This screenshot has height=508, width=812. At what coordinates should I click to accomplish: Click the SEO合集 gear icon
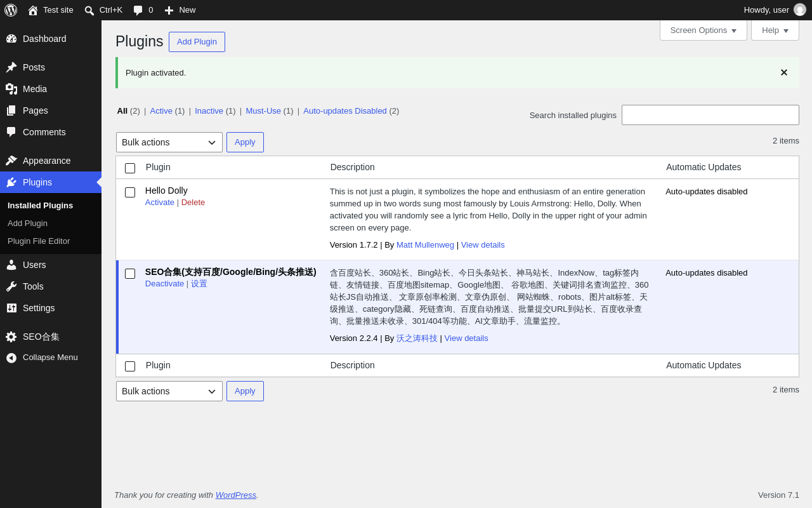coord(11,337)
